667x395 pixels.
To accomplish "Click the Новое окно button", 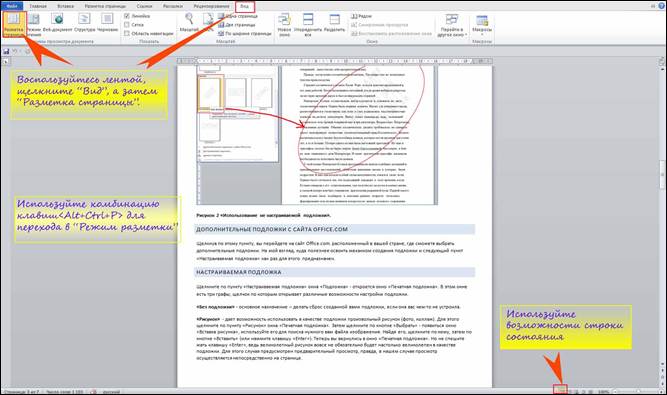I will point(284,25).
